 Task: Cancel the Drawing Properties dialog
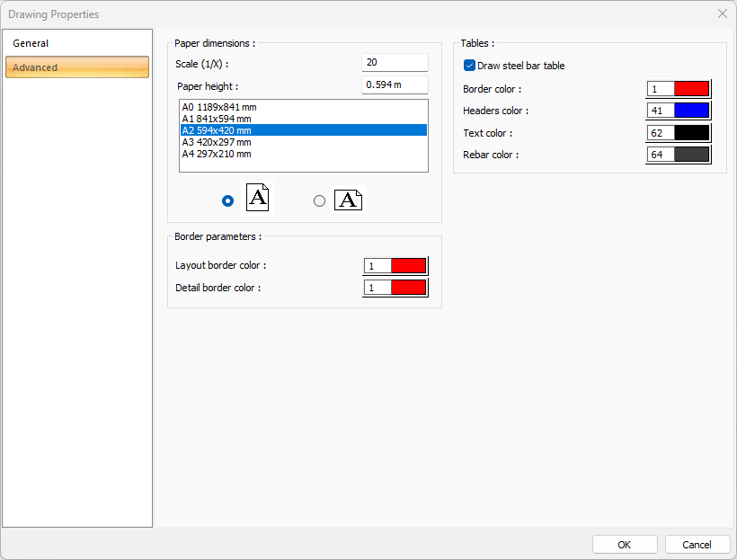point(697,545)
